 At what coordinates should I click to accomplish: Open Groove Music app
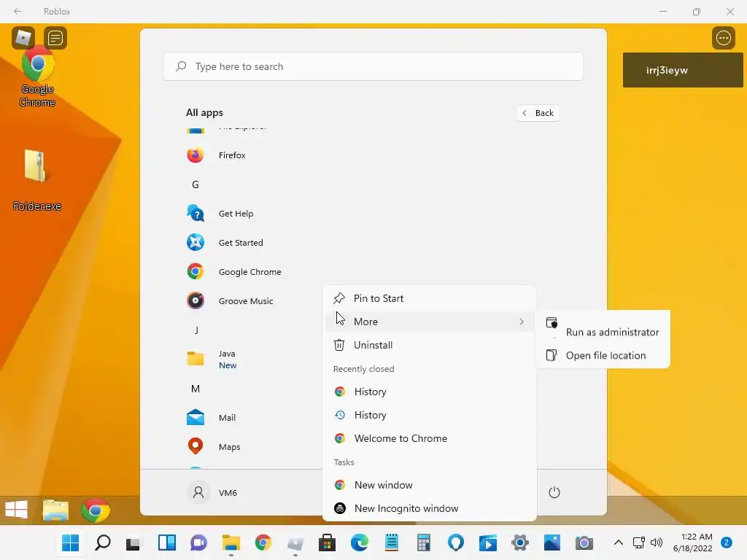pyautogui.click(x=245, y=301)
